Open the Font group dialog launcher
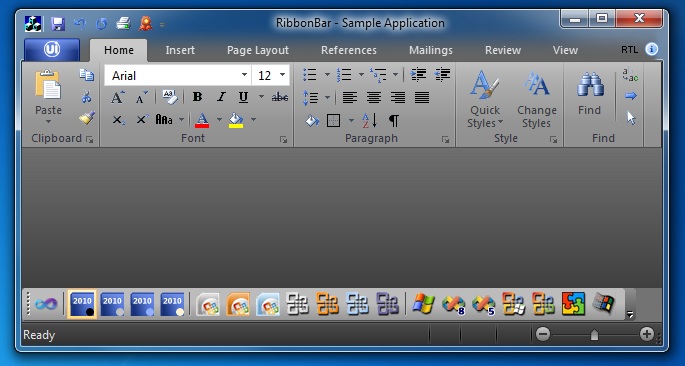 pyautogui.click(x=284, y=140)
